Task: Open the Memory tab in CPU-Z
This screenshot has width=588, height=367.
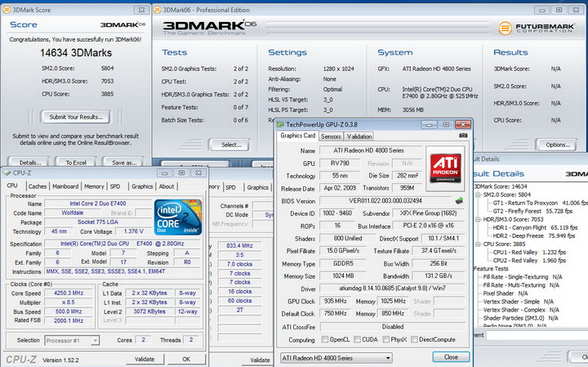Action: pyautogui.click(x=94, y=186)
